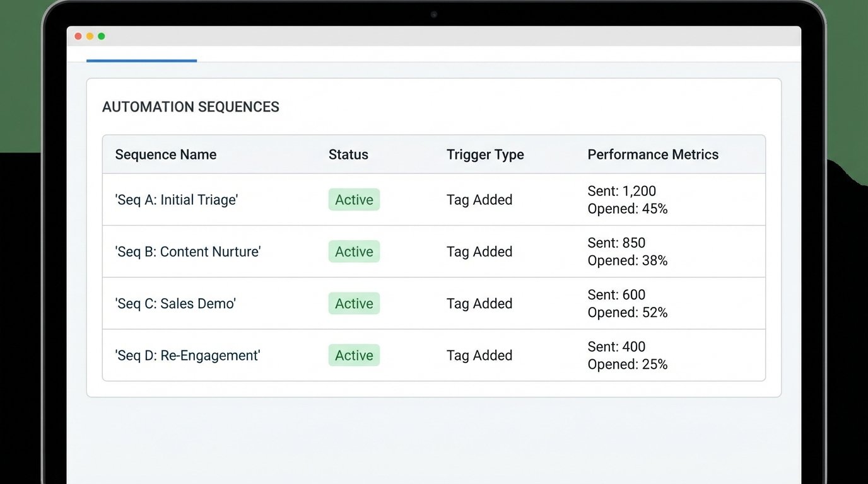Toggle Active status badge for Initial Triage
Image resolution: width=868 pixels, height=484 pixels.
354,200
